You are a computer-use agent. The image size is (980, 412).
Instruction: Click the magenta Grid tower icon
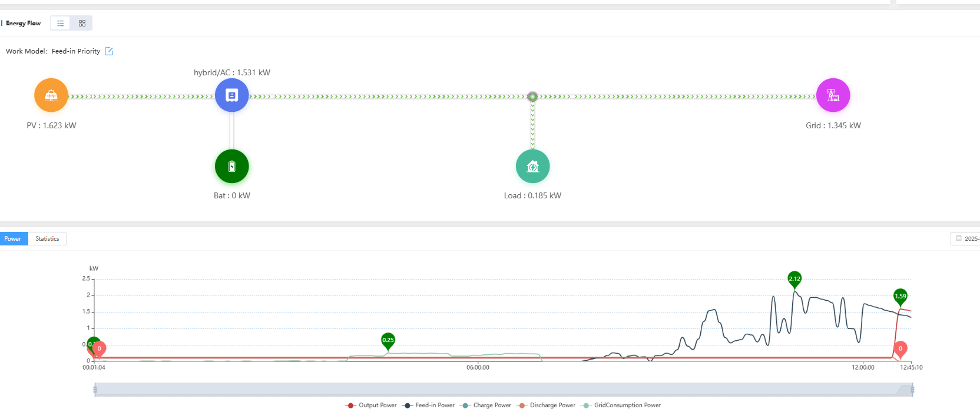[833, 95]
